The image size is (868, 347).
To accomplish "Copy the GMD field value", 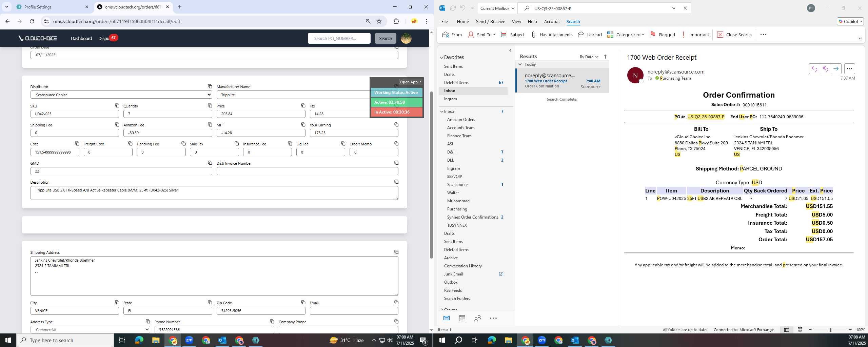I will click(x=210, y=163).
